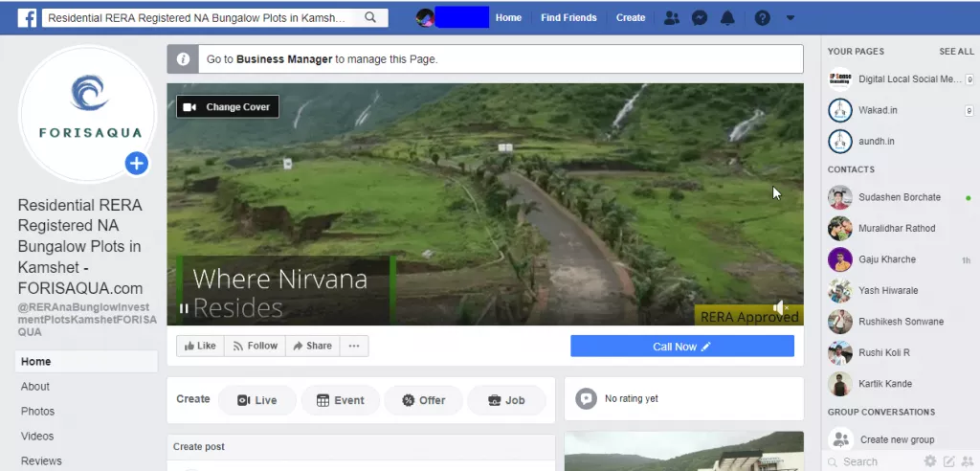Viewport: 980px width, 471px height.
Task: Open chat settings gear icon
Action: pyautogui.click(x=930, y=461)
